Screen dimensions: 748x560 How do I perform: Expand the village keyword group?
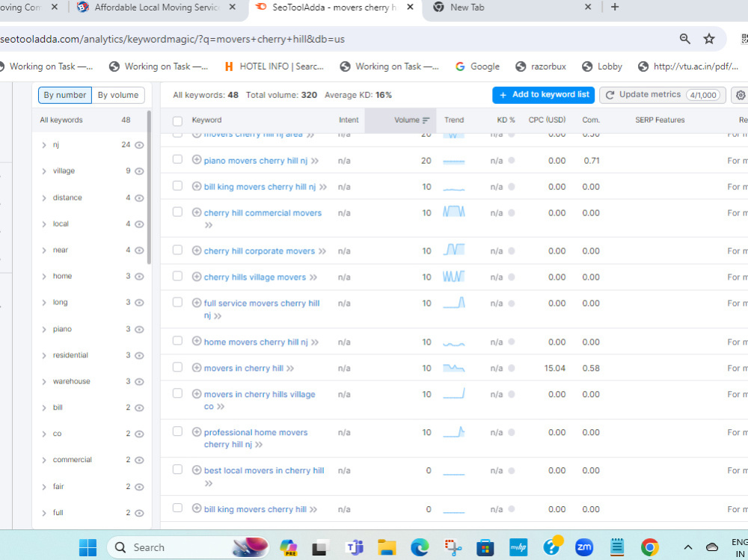pyautogui.click(x=44, y=171)
